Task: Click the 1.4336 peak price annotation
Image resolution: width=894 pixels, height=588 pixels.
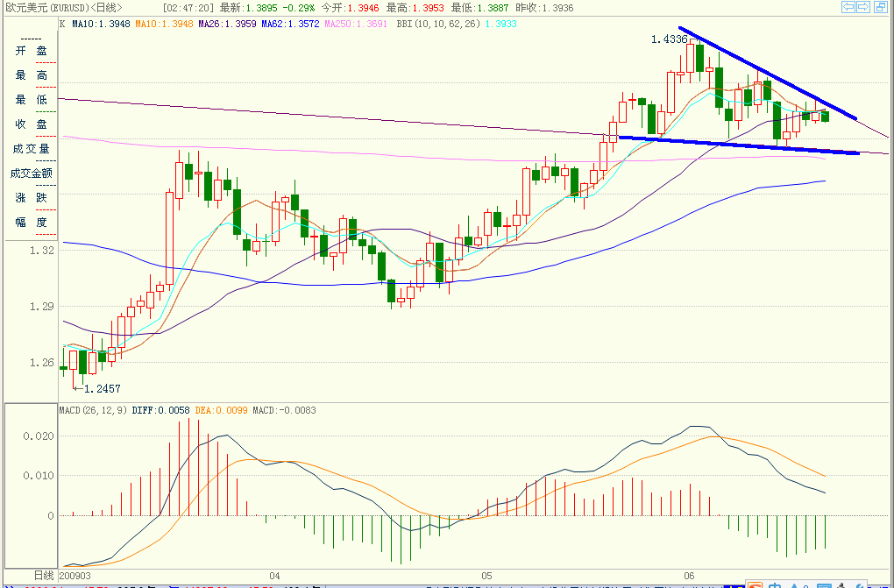Action: (670, 39)
